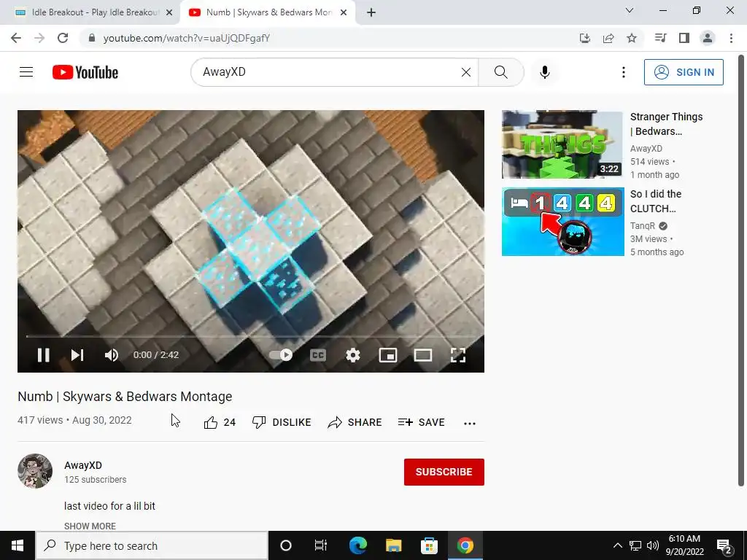This screenshot has width=747, height=560.
Task: Open the player settings gear
Action: point(353,355)
